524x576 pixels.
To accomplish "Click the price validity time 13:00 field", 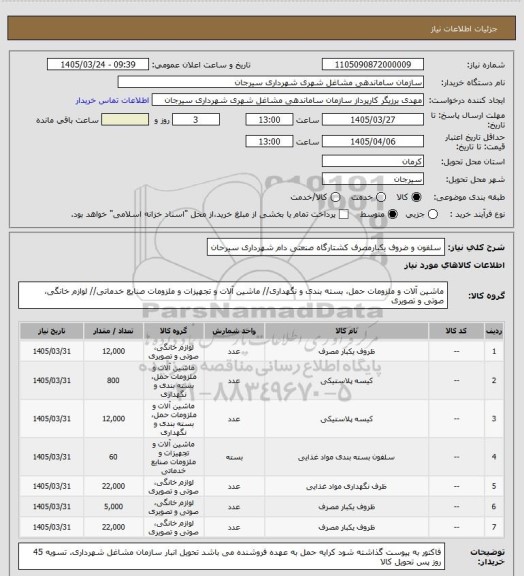I will tap(269, 141).
